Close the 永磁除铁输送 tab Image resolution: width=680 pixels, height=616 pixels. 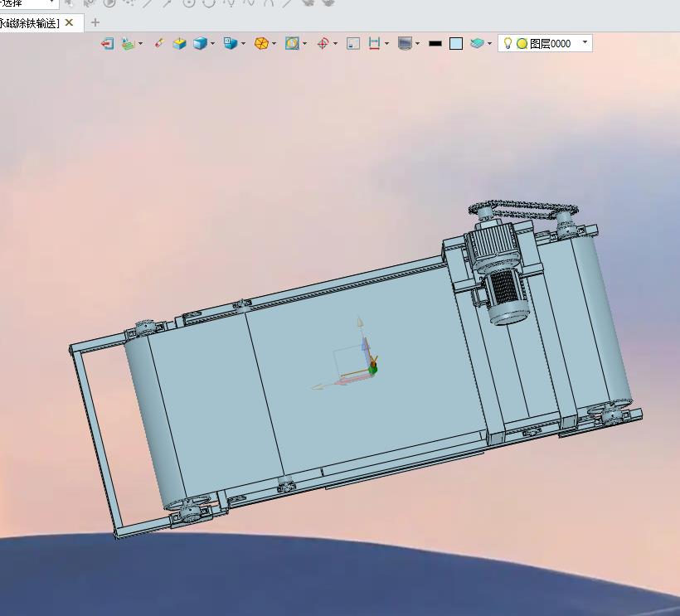click(69, 22)
